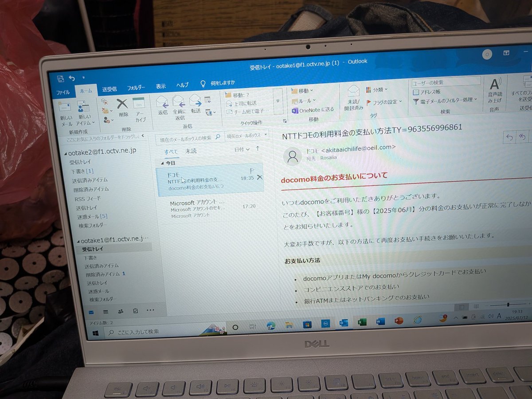Image resolution: width=532 pixels, height=399 pixels.
Task: Open 電子メールのフィルター処理 dropdown
Action: (x=445, y=101)
